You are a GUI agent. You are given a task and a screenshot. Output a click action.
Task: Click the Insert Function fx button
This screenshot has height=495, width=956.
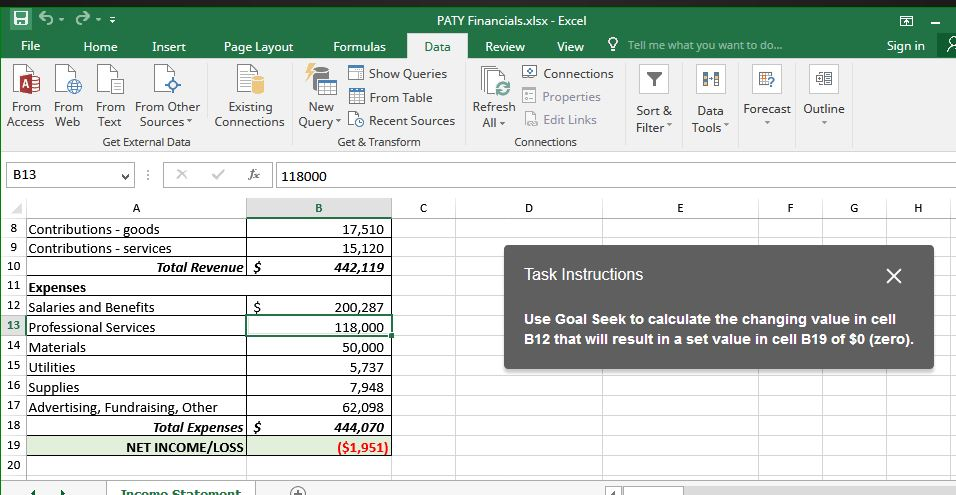click(255, 176)
